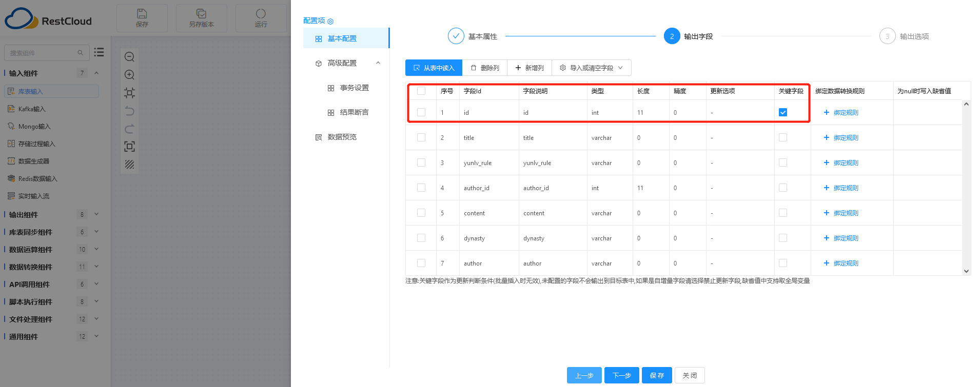Enable 关键字段 for the author_id row
The height and width of the screenshot is (387, 980).
(x=783, y=188)
